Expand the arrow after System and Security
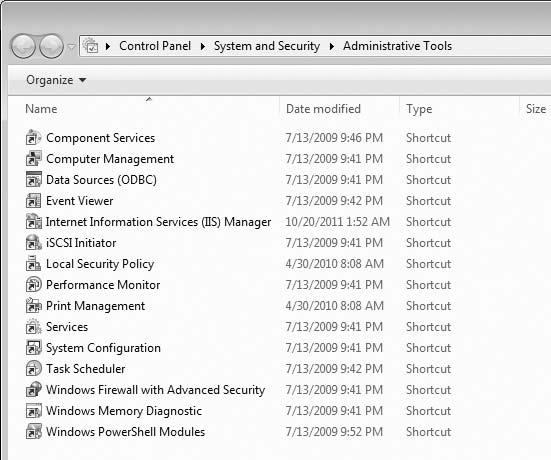The height and width of the screenshot is (460, 551). (x=332, y=46)
